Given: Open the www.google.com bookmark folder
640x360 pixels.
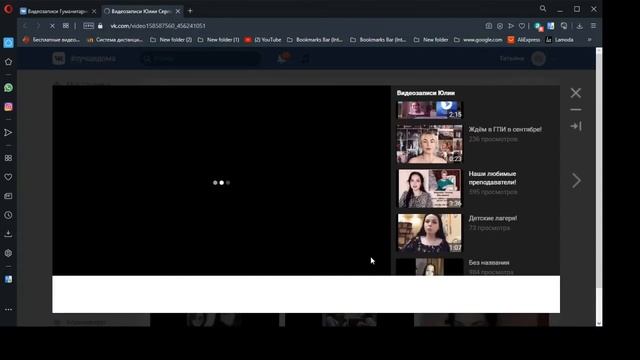Looking at the screenshot, I should 478,40.
